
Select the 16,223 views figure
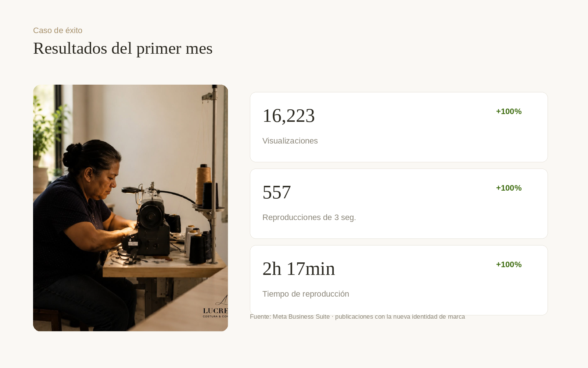[x=288, y=116]
